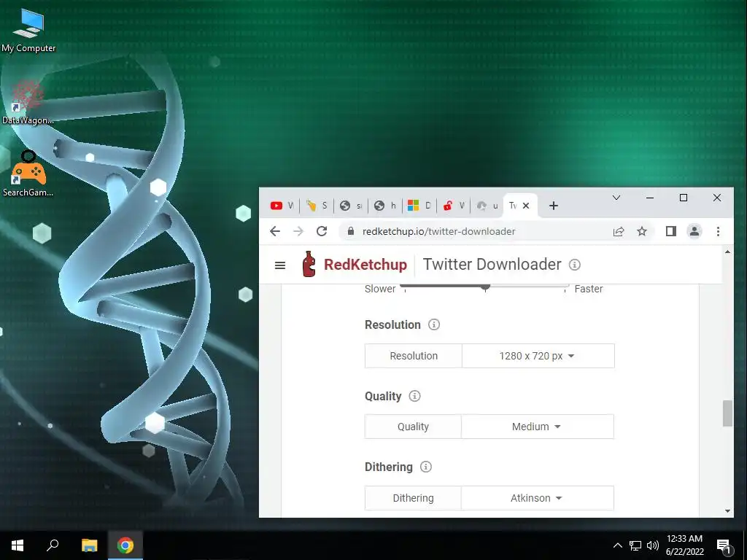This screenshot has height=560, width=747.
Task: Open a new Chrome tab
Action: click(553, 206)
